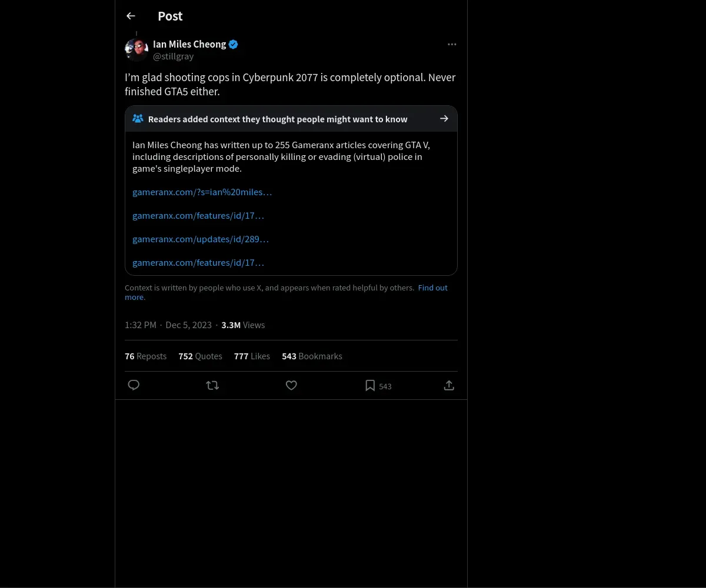This screenshot has height=588, width=706.
Task: Open the post's three-dot more menu
Action: click(x=452, y=44)
